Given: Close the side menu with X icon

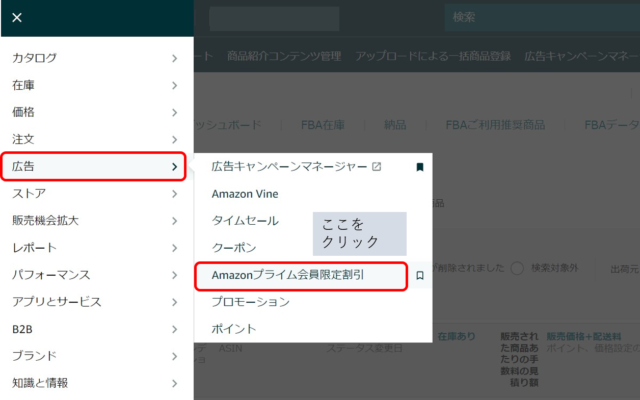Looking at the screenshot, I should (x=17, y=18).
